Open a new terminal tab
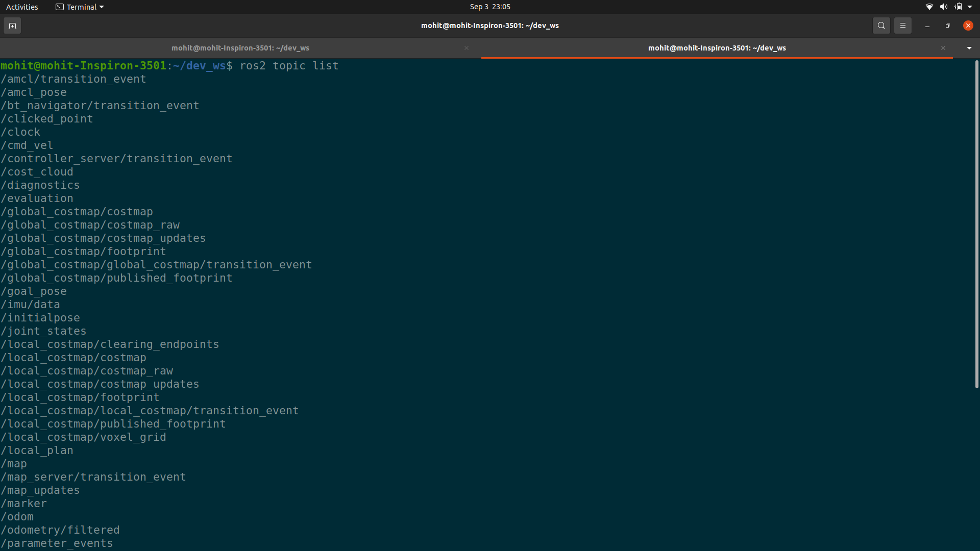The height and width of the screenshot is (551, 980). pos(12,26)
